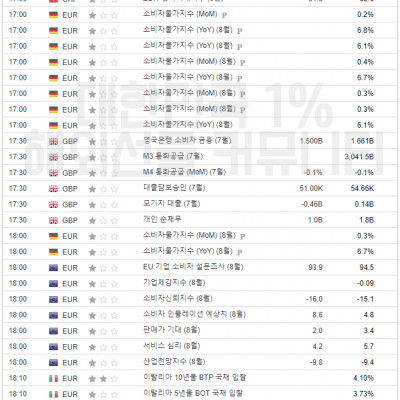Click the EU flag in the 기업체감지수 row
Image resolution: width=400 pixels, height=400 pixels.
pyautogui.click(x=53, y=284)
